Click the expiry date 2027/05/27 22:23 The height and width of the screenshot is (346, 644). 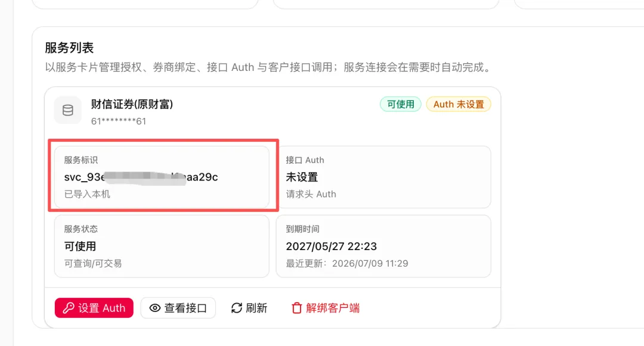coord(331,247)
